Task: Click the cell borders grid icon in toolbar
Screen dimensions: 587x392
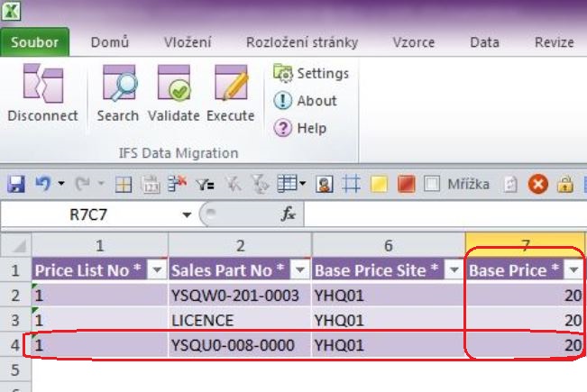Action: 124,185
